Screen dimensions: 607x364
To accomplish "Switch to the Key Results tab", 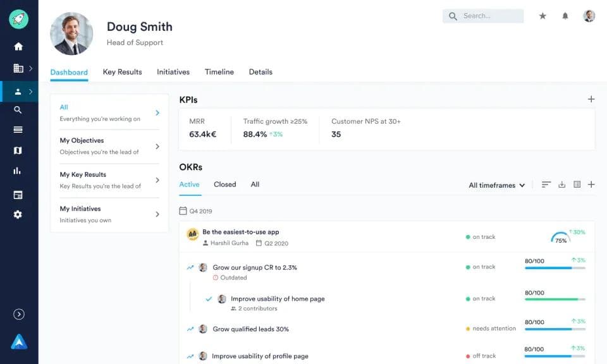I will pos(122,72).
